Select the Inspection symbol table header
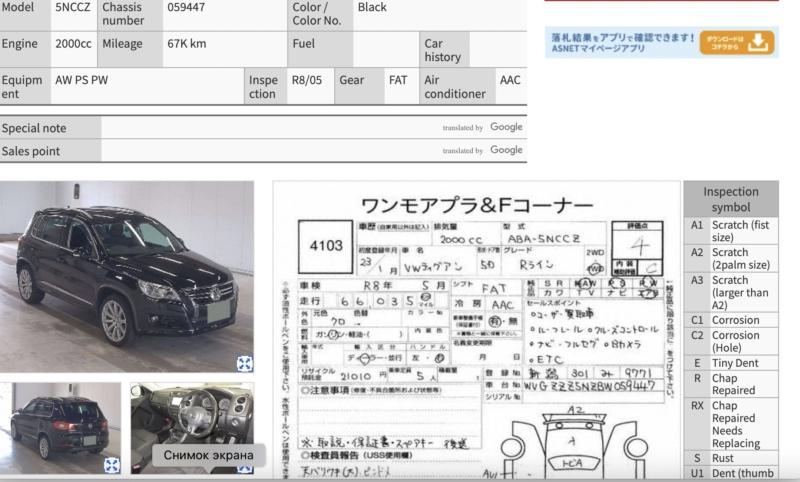Image resolution: width=800 pixels, height=482 pixels. pos(730,198)
